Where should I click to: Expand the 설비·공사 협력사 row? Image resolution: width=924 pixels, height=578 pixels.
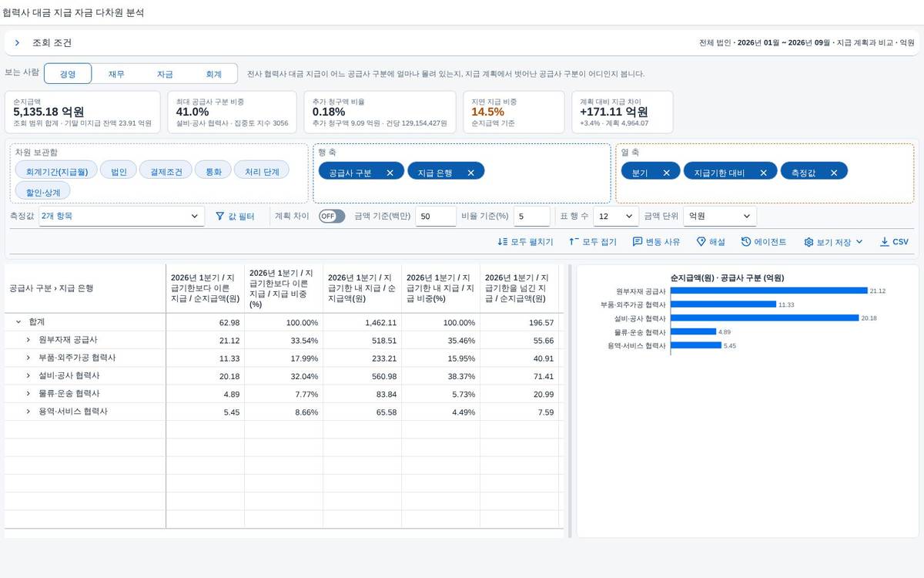tap(28, 376)
